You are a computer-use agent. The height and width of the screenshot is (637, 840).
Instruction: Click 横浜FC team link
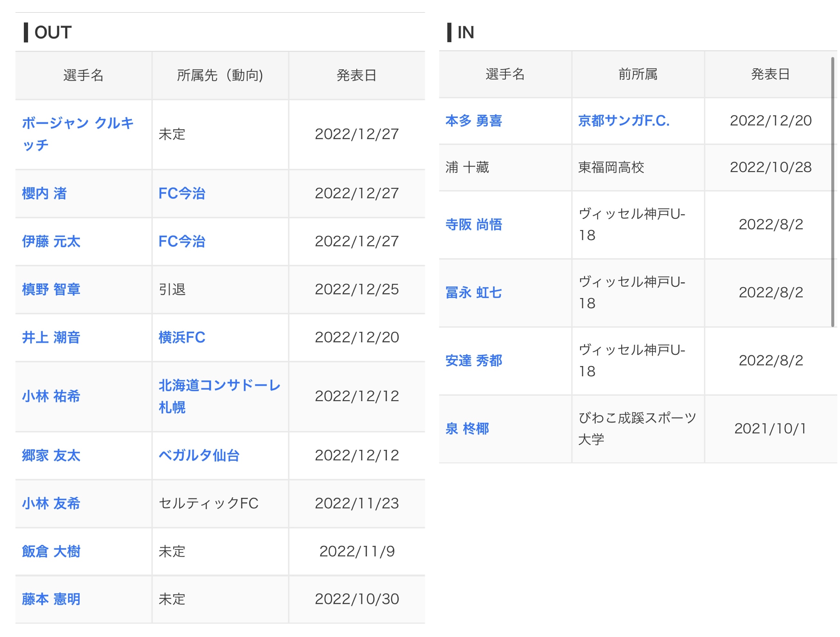point(182,338)
